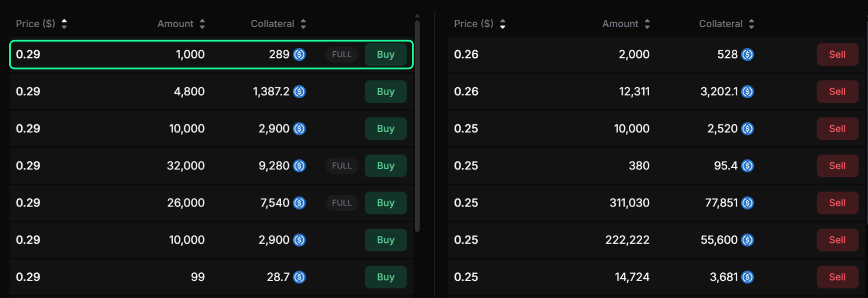The height and width of the screenshot is (298, 868).
Task: Sell into the 380 amount order
Action: pos(837,166)
